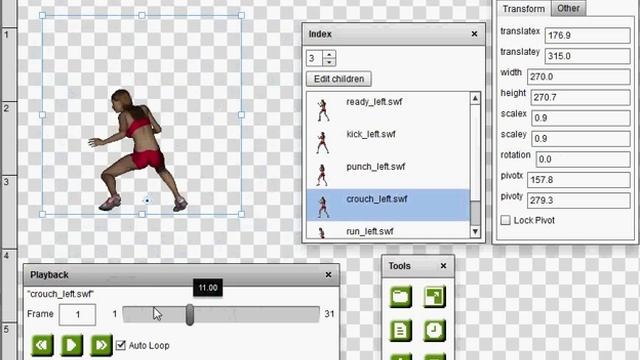
Task: Click the Index list scrollbar thumb
Action: pos(475,213)
